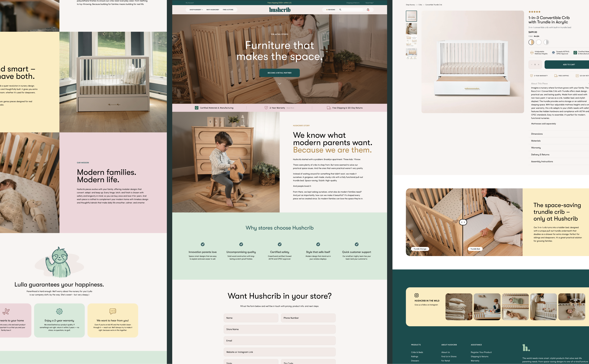589x364 pixels.
Task: Open the shopping cart bag icon
Action: point(368,10)
